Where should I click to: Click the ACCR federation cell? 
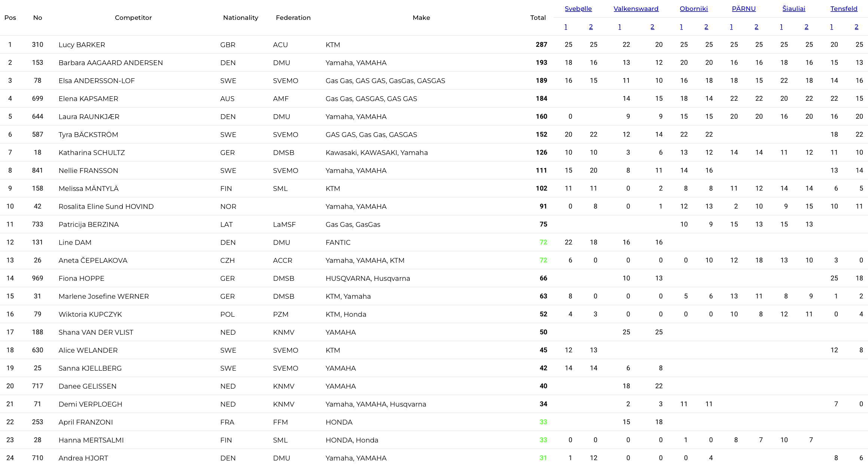pyautogui.click(x=282, y=260)
